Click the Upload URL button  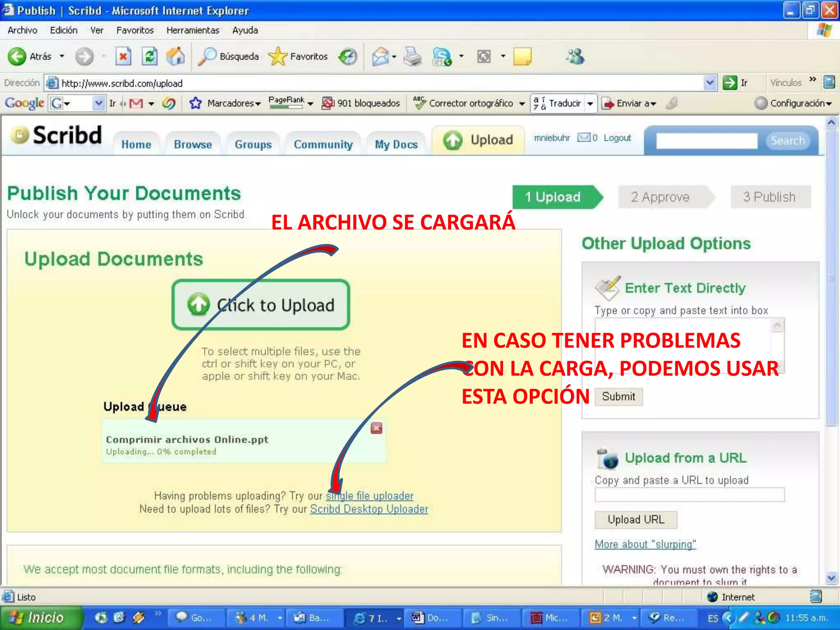635,520
